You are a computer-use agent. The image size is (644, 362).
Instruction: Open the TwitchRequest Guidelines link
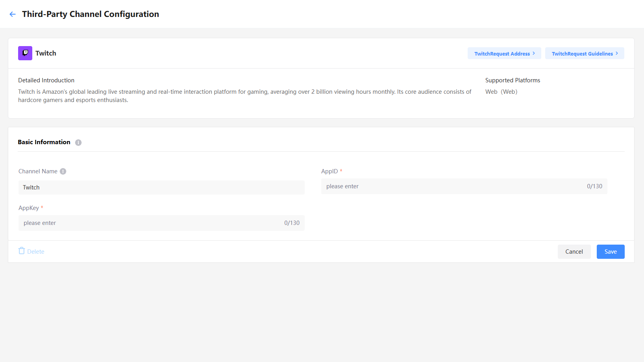(585, 54)
